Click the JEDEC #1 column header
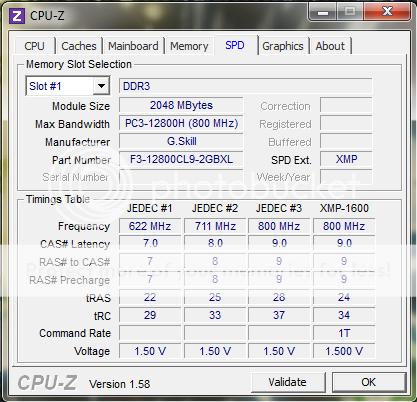The width and height of the screenshot is (417, 402). (x=150, y=208)
